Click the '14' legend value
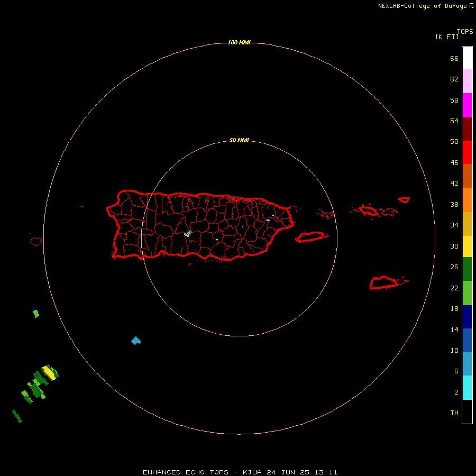This screenshot has height=476, width=476. tap(454, 329)
